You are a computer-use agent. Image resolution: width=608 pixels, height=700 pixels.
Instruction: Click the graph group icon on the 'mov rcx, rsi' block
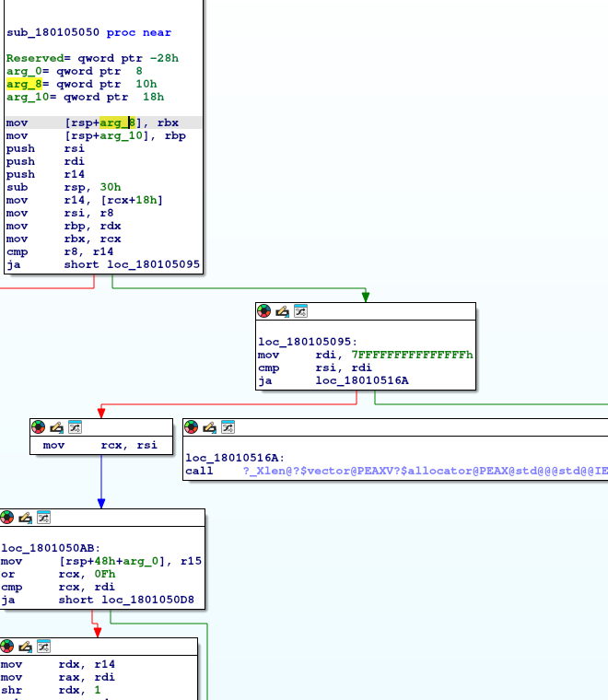pos(75,427)
